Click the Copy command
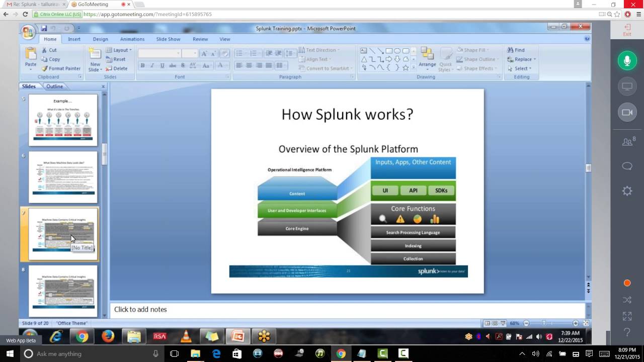Image resolution: width=644 pixels, height=362 pixels. pos(50,59)
